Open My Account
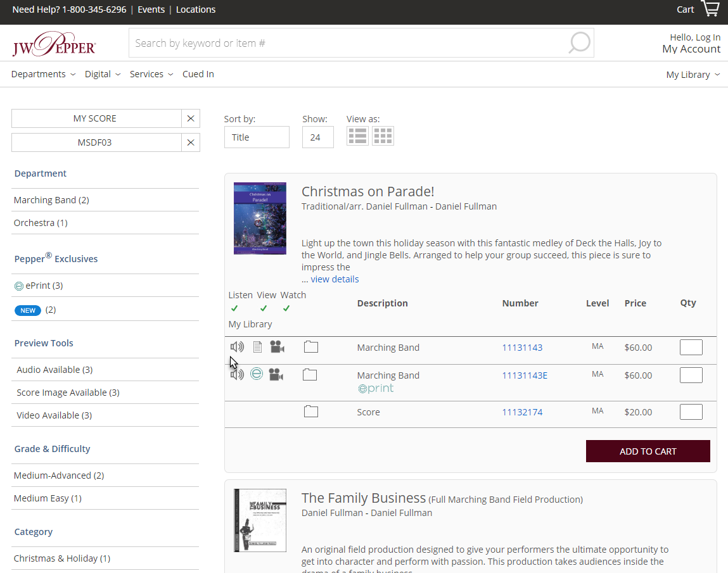Screen dimensions: 728x573 691,49
